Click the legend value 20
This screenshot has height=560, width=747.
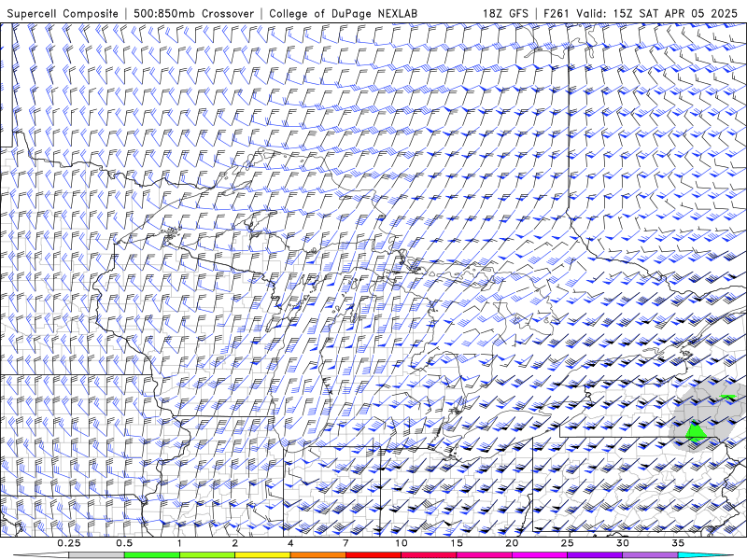coord(512,543)
